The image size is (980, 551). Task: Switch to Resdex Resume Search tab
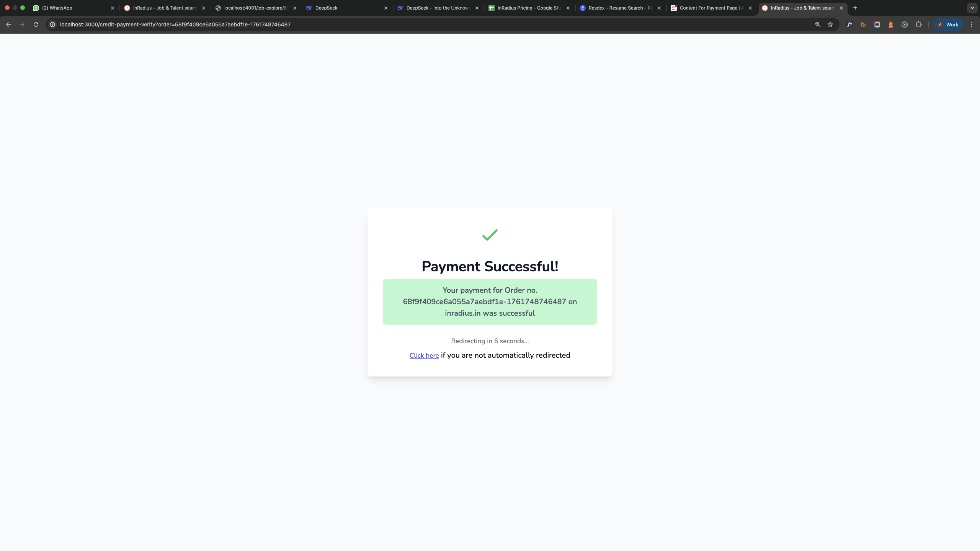coord(619,8)
